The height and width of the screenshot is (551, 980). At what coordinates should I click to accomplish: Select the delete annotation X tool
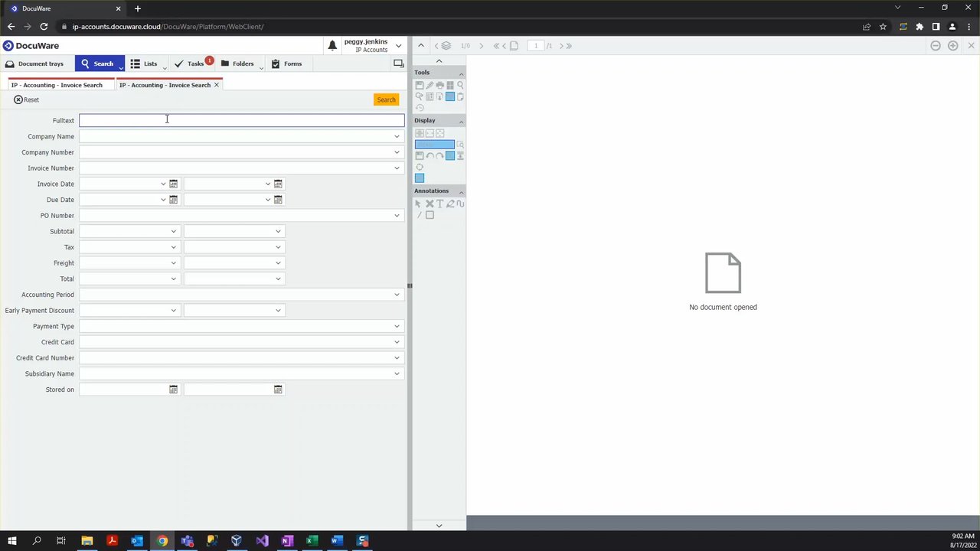click(x=430, y=204)
